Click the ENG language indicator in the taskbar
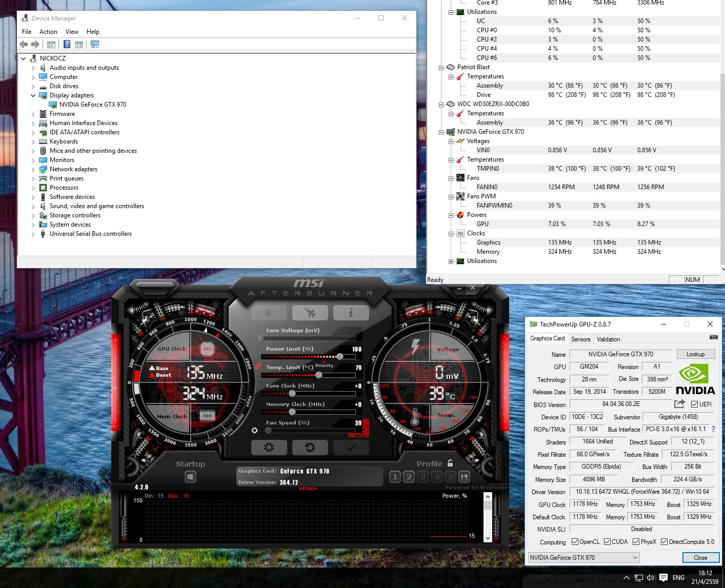Viewport: 725px width, 588px height. (678, 578)
